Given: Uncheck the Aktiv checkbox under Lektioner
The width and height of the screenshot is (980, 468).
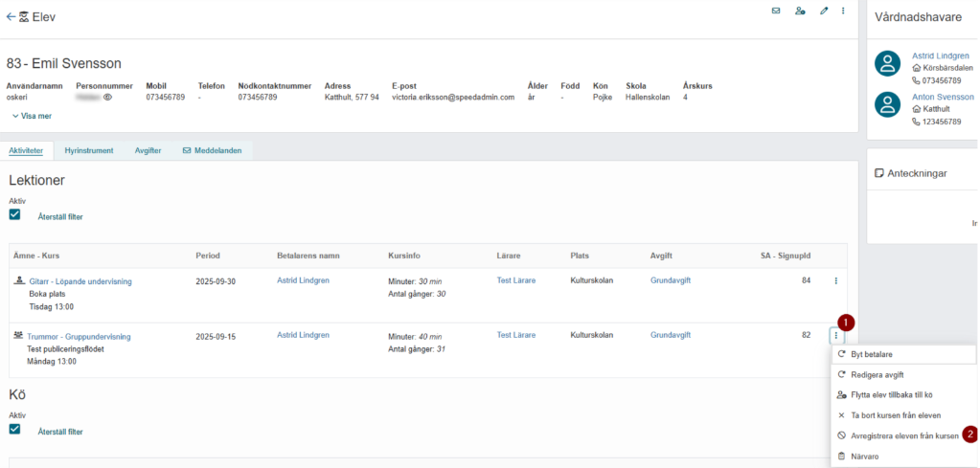Looking at the screenshot, I should pyautogui.click(x=14, y=214).
